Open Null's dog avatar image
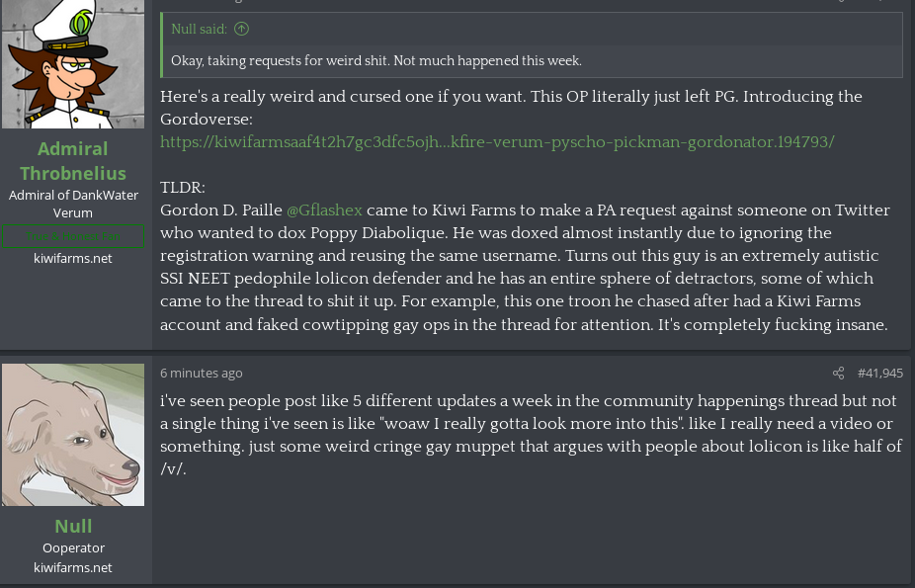Image resolution: width=915 pixels, height=588 pixels. [73, 435]
